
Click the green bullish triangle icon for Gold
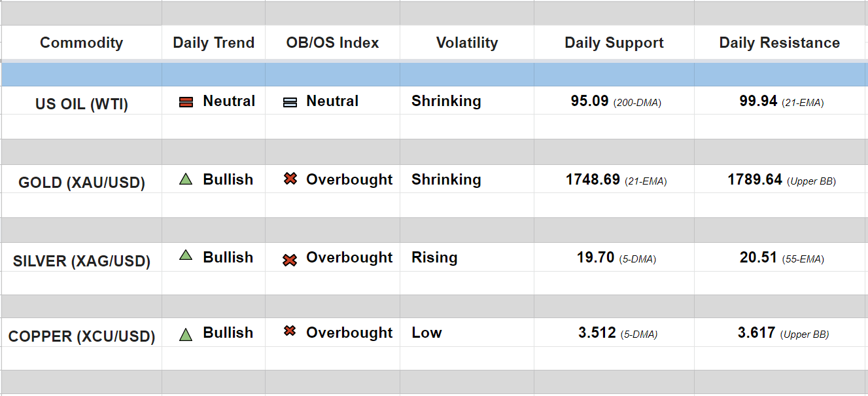[186, 179]
